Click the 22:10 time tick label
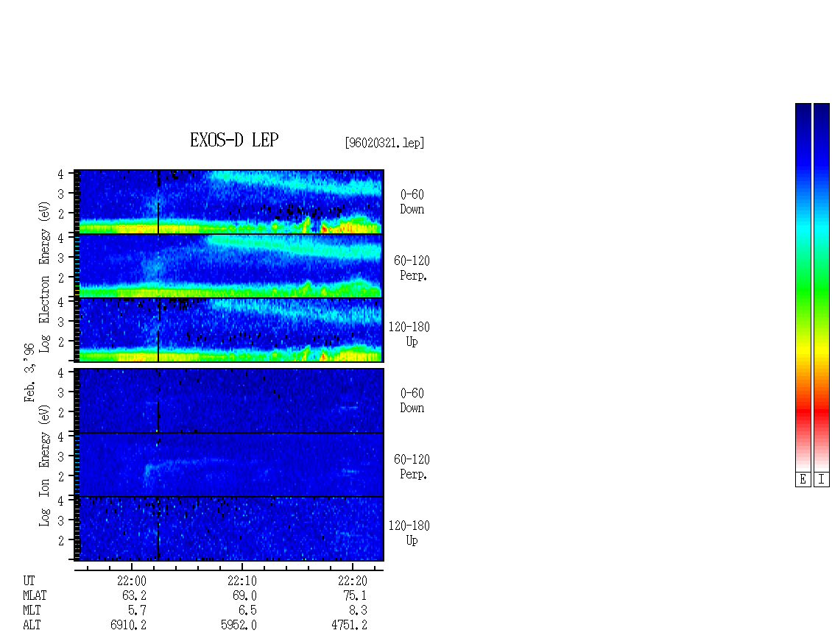Viewport: 832px width, 644px height. click(242, 581)
